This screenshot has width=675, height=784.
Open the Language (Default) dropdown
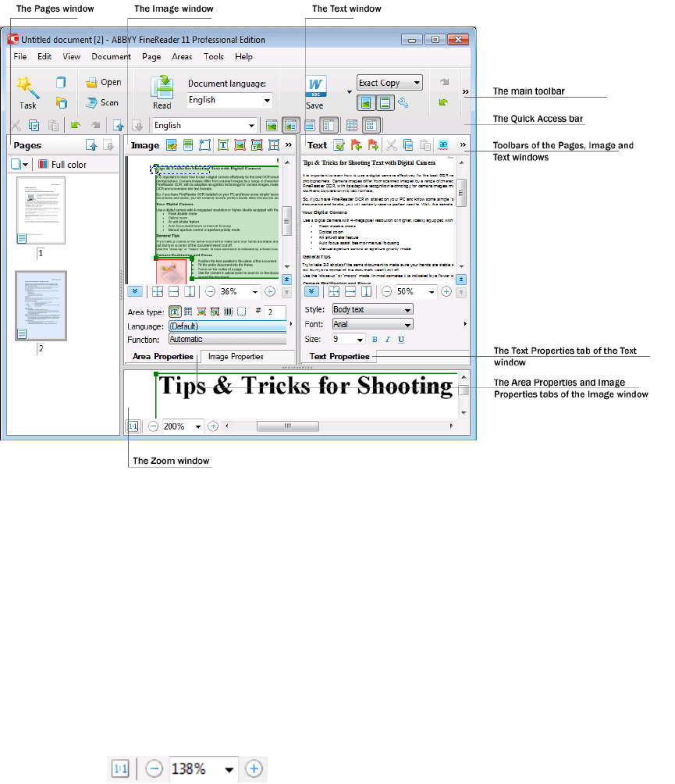[227, 326]
